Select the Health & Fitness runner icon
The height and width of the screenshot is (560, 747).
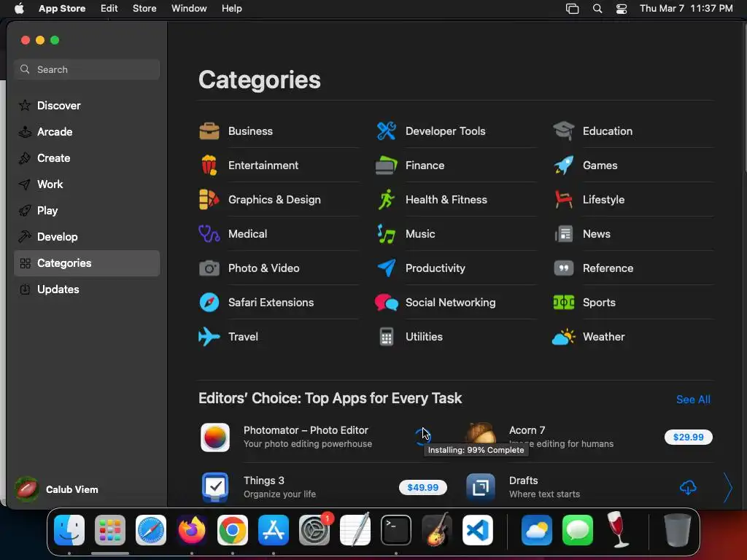click(387, 200)
